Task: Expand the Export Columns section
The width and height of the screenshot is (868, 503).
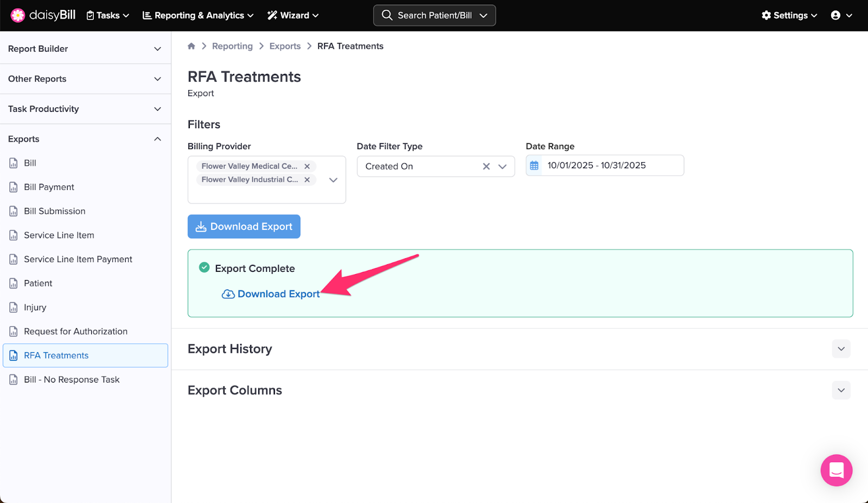Action: 841,390
